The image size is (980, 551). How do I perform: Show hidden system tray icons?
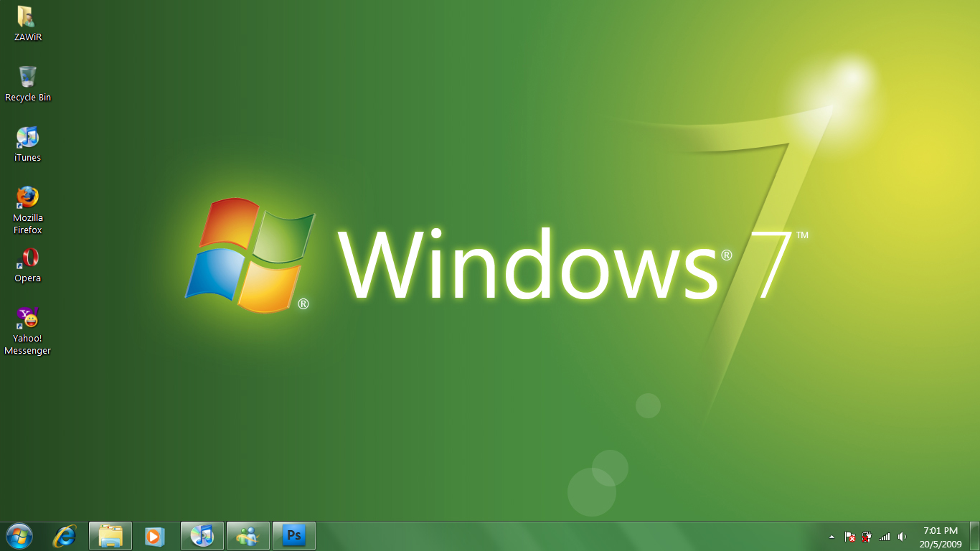[831, 537]
